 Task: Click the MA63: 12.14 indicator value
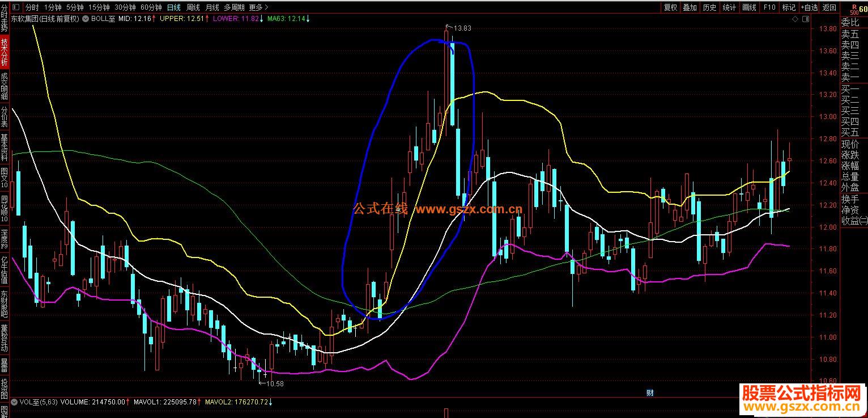point(288,19)
